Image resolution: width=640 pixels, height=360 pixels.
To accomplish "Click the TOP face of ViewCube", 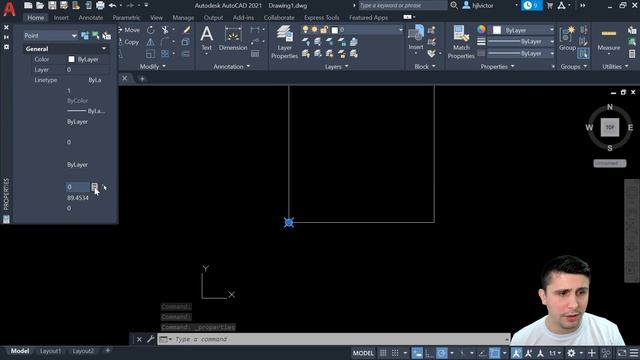I will (x=609, y=127).
